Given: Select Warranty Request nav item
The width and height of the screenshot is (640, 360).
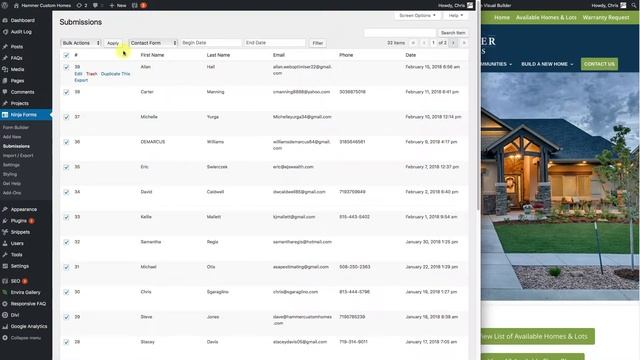Looking at the screenshot, I should pyautogui.click(x=606, y=18).
